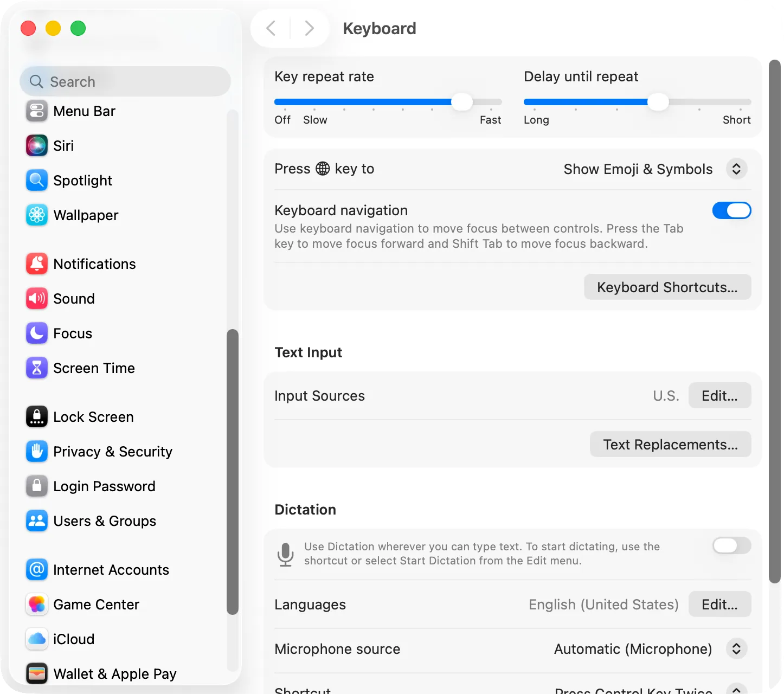Click the Lock Screen icon
The width and height of the screenshot is (784, 694).
(37, 417)
